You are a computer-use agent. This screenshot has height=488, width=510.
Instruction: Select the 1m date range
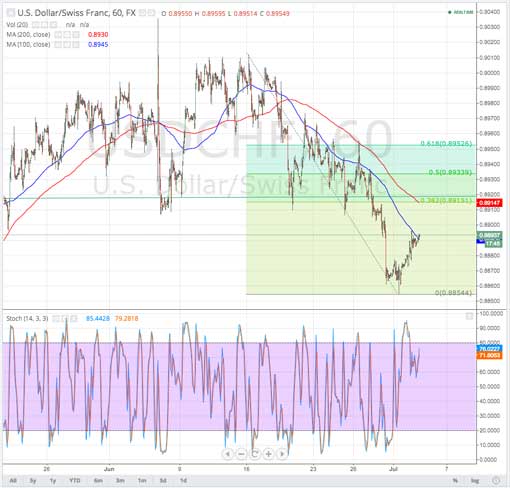point(142,480)
